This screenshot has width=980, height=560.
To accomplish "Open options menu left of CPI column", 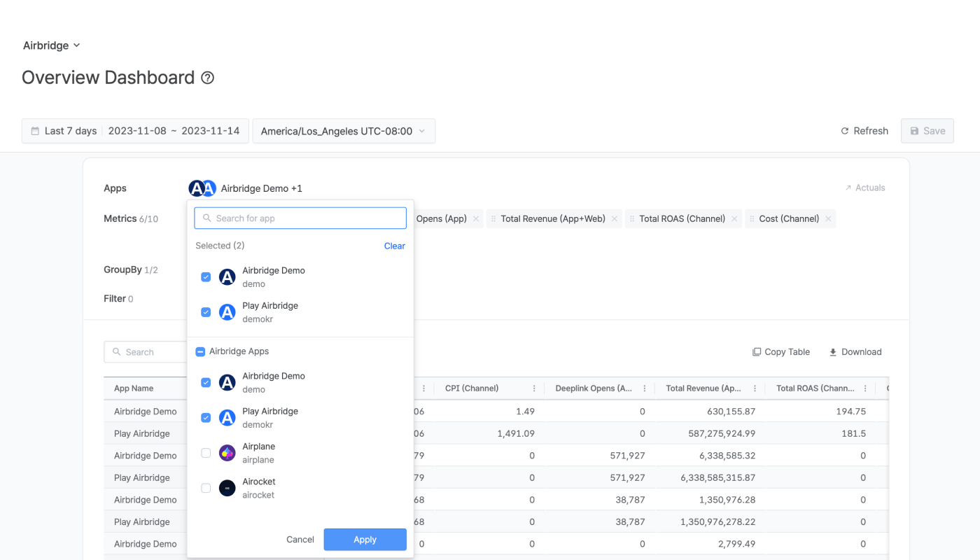I will click(423, 388).
